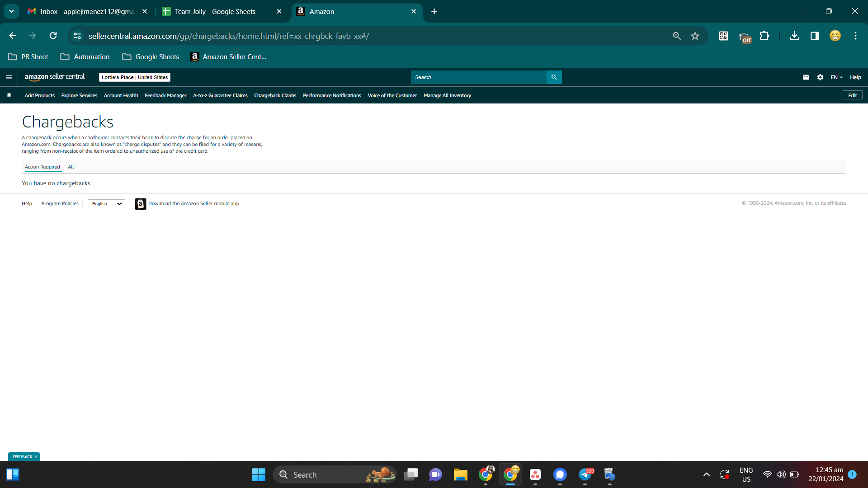
Task: Click the Amazon Seller Central logo
Action: 55,77
